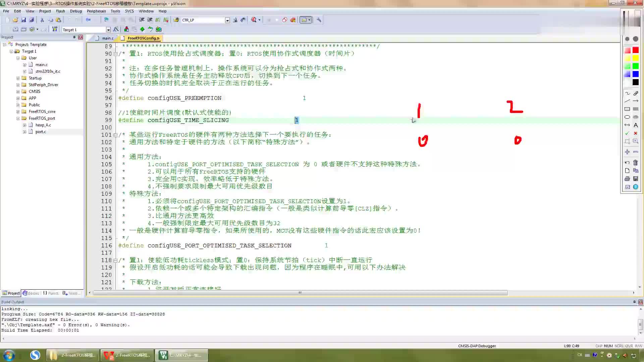The height and width of the screenshot is (362, 644).
Task: Cut selection using scissors icon
Action: pyautogui.click(x=42, y=20)
